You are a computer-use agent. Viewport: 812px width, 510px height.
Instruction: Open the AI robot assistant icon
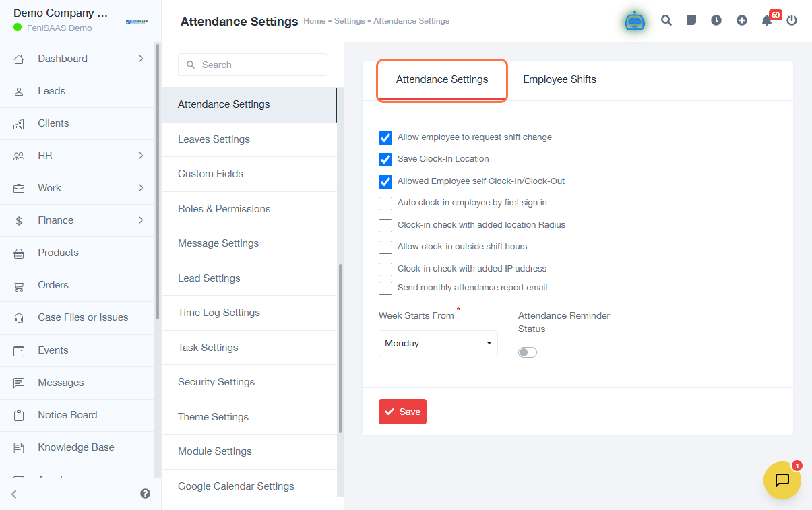coord(634,21)
